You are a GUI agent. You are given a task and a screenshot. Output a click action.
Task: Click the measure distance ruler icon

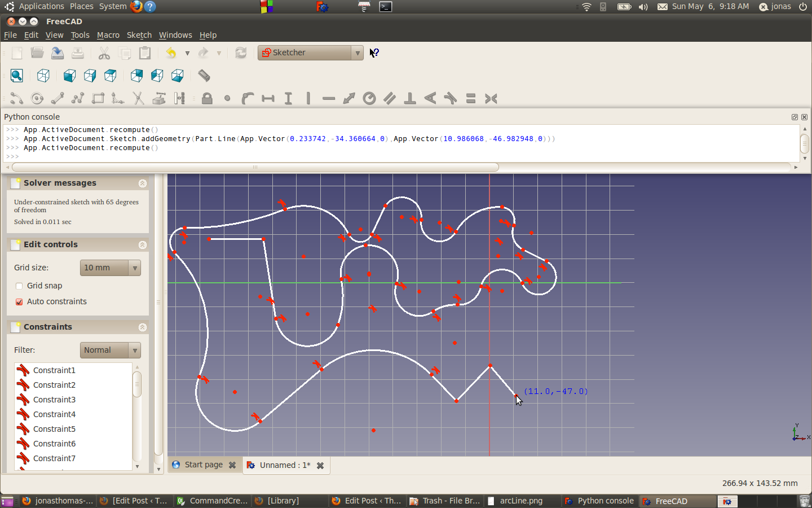pyautogui.click(x=204, y=76)
